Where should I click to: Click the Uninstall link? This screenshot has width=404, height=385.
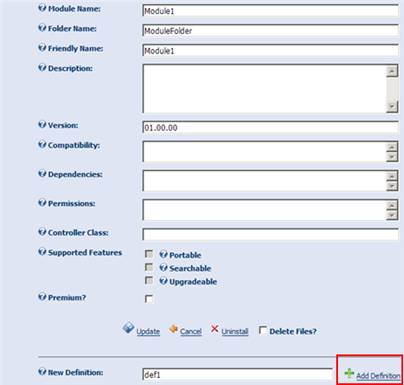tap(235, 332)
